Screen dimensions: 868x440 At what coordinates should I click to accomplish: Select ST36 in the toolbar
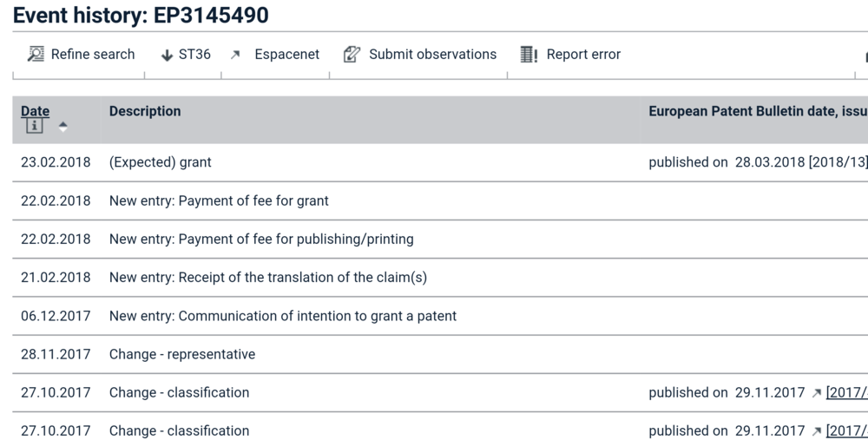[194, 55]
